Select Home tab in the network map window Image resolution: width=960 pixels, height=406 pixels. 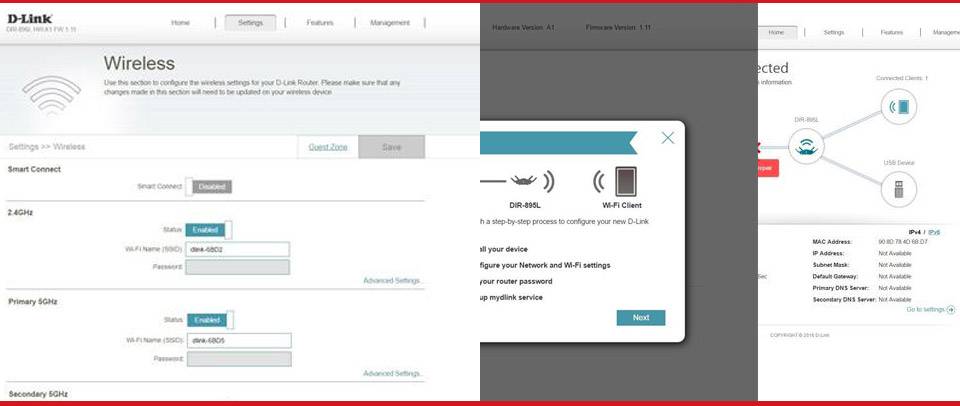776,32
